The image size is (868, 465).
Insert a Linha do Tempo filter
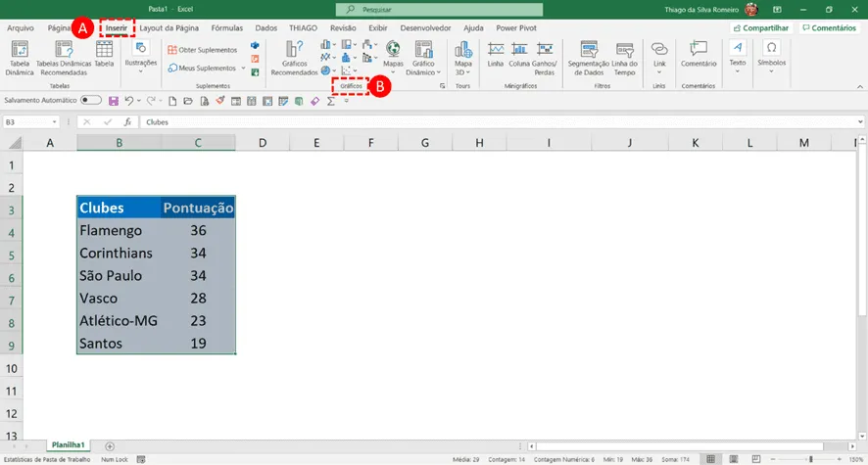(x=624, y=58)
